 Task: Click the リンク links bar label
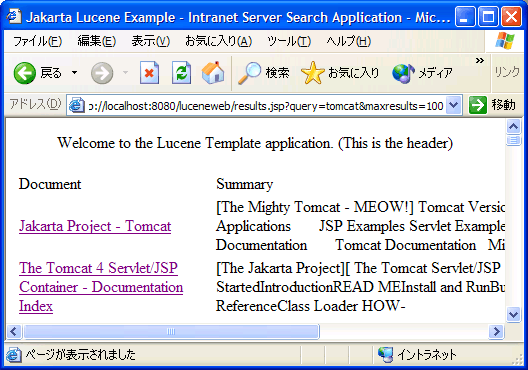click(x=507, y=71)
